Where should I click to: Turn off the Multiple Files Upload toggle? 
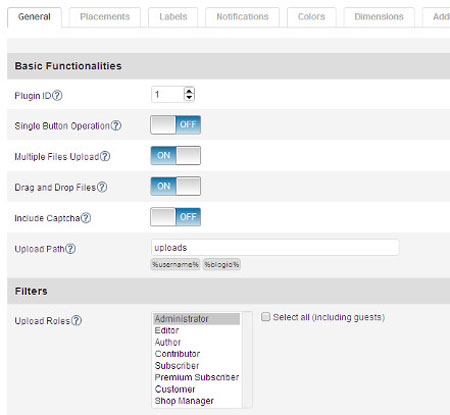point(176,155)
